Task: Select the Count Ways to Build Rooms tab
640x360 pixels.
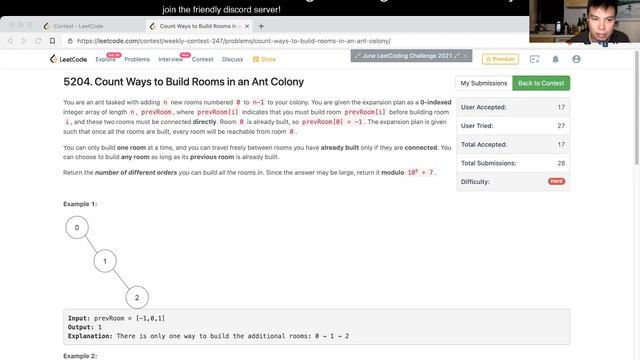Action: click(198, 26)
